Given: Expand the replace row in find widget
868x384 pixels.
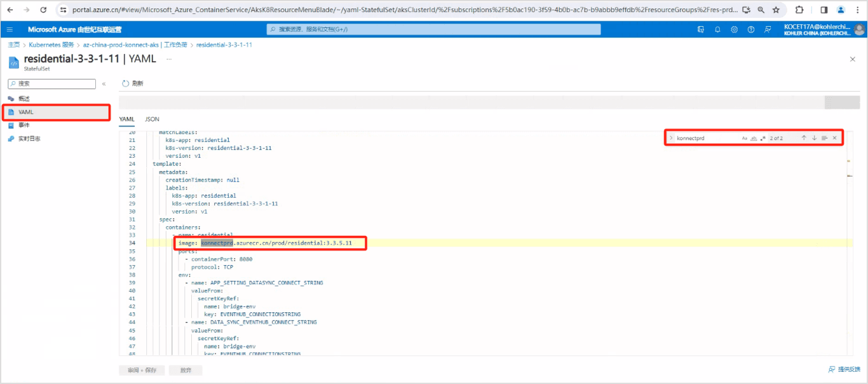Looking at the screenshot, I should [671, 138].
